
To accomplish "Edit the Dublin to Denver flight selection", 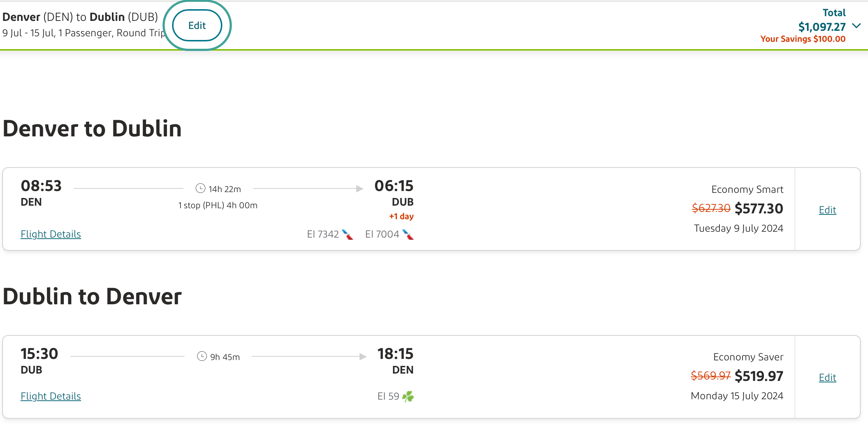I will 827,377.
